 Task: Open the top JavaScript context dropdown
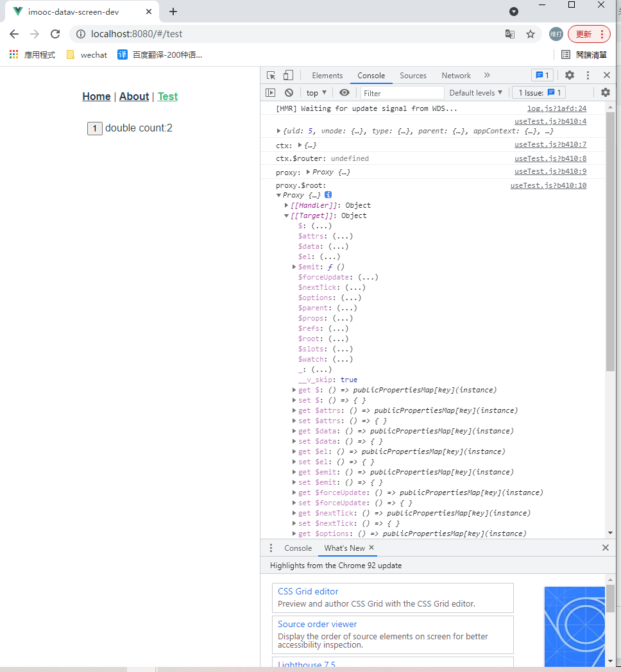316,93
